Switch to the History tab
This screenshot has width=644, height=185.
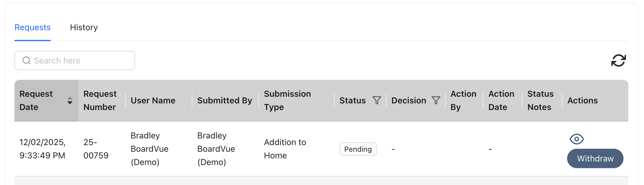pos(84,28)
